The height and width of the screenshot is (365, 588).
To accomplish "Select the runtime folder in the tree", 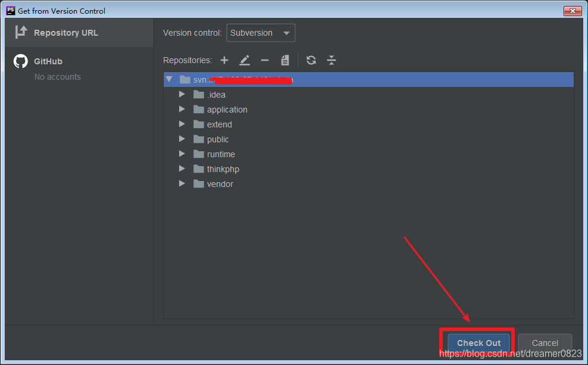I will (x=221, y=154).
